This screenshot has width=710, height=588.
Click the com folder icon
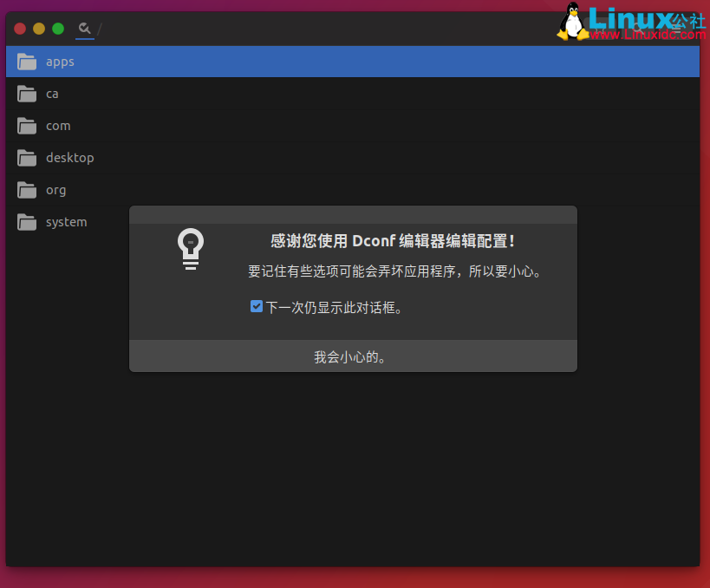(x=27, y=126)
